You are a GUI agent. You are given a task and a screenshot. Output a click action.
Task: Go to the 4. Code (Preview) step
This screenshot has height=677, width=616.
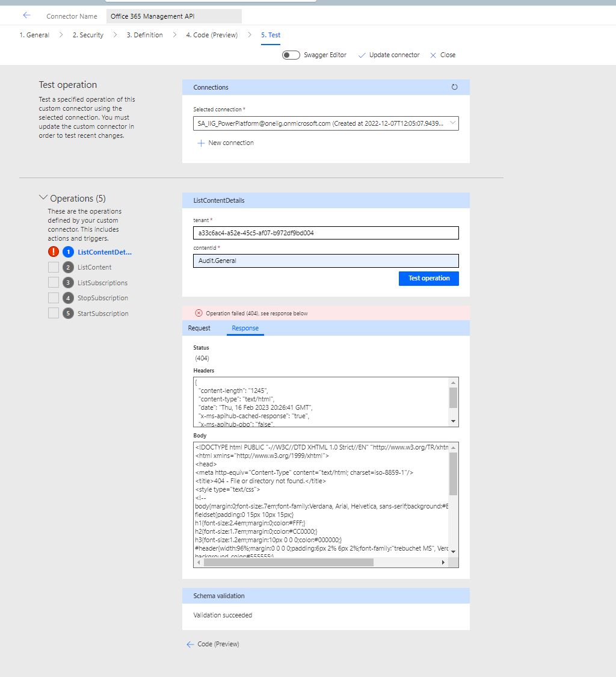pos(212,35)
